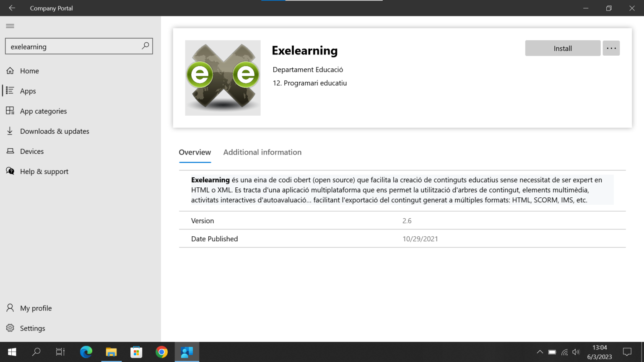Select the App categories icon
Image resolution: width=644 pixels, height=362 pixels.
point(10,111)
